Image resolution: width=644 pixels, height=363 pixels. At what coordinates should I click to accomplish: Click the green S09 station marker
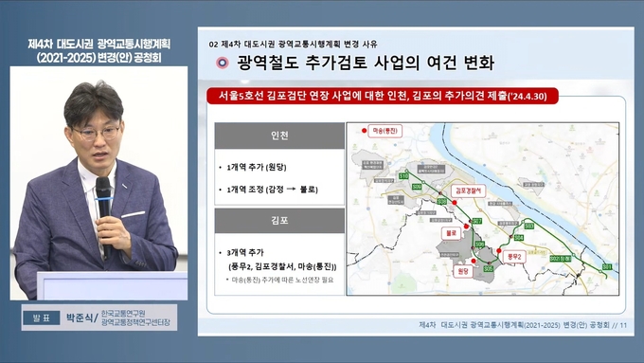click(417, 187)
